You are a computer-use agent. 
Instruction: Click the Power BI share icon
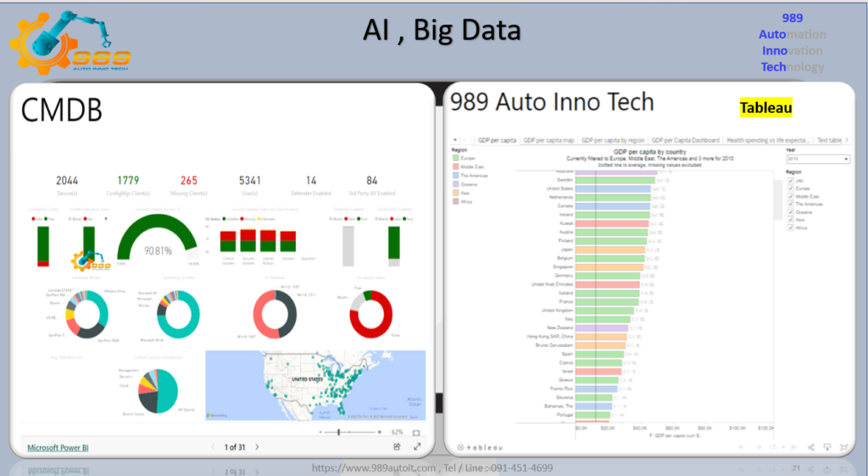397,446
